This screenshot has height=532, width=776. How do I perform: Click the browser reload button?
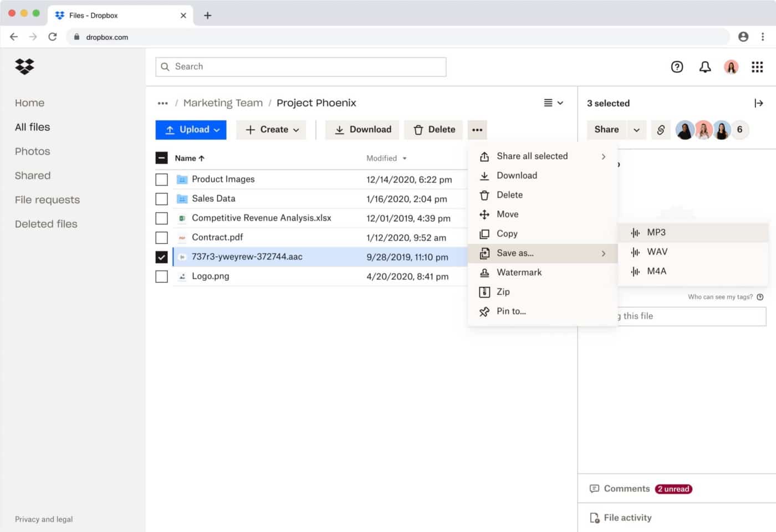pyautogui.click(x=53, y=37)
